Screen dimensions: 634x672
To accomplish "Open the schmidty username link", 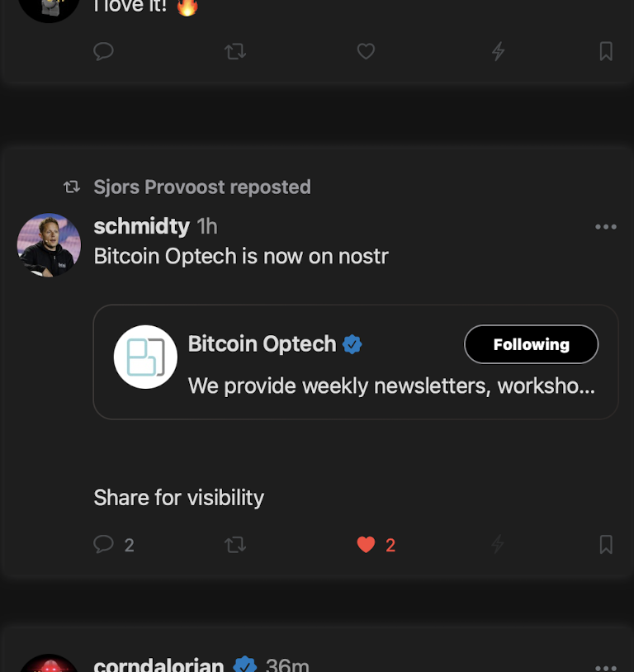I will pos(141,225).
